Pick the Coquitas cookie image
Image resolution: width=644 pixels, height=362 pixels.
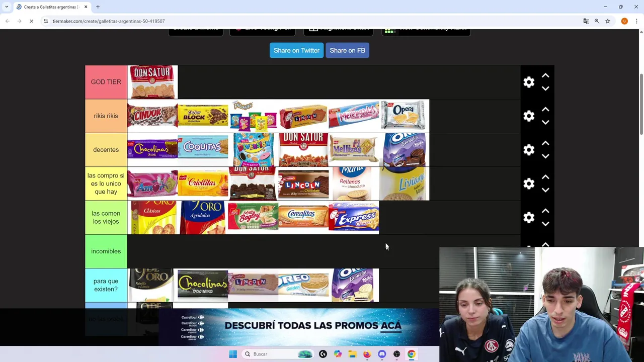[203, 150]
